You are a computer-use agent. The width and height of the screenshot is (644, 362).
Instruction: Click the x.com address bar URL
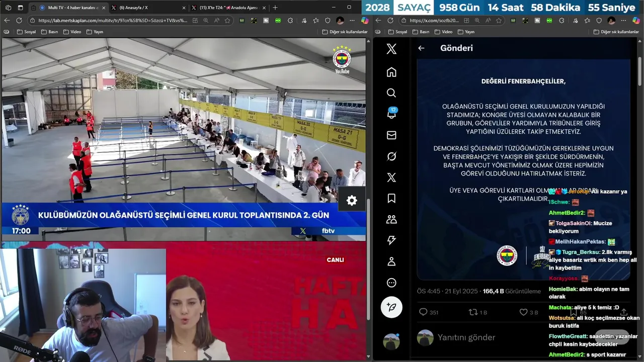pos(434,21)
